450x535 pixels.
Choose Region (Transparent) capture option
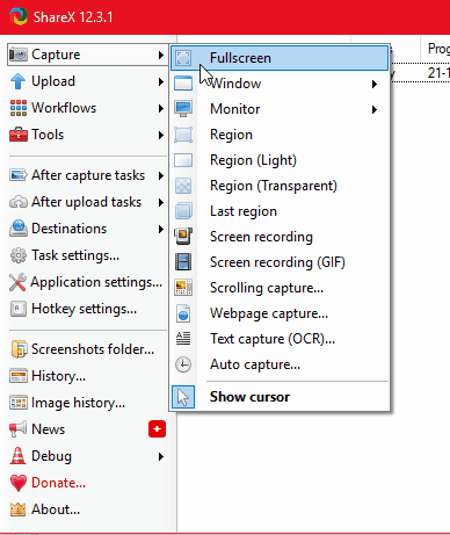(280, 186)
